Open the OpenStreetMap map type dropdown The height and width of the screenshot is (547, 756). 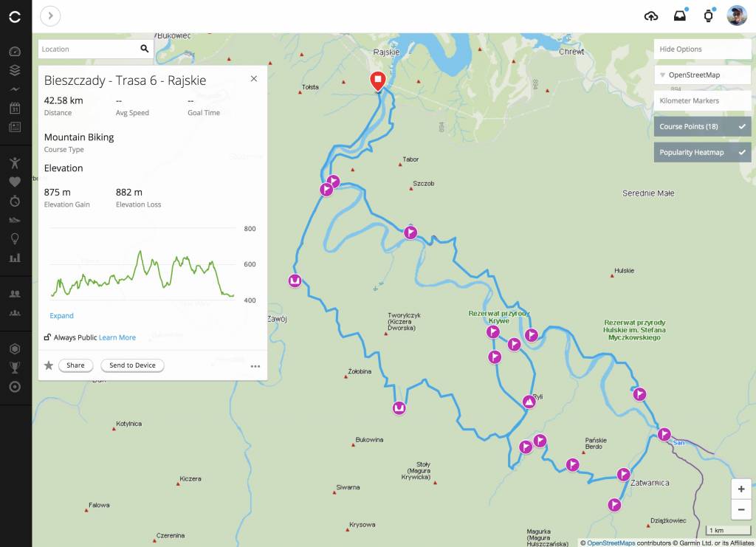(x=702, y=75)
